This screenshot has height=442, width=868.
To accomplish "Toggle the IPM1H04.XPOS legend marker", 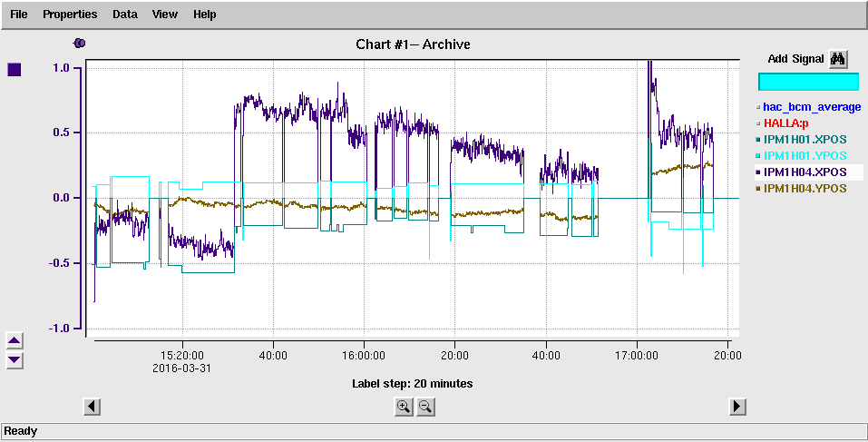I will pyautogui.click(x=758, y=172).
